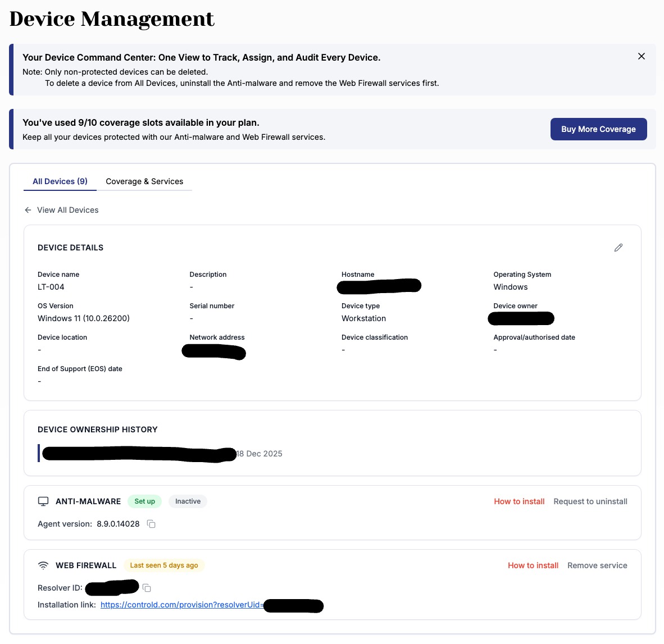Open How to install for Anti-malware
This screenshot has width=664, height=644.
(519, 501)
